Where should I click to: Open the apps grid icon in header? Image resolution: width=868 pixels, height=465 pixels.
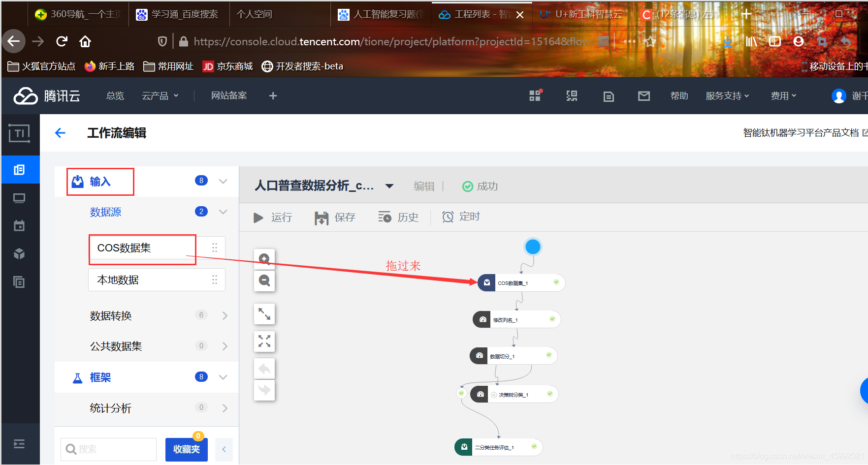tap(535, 95)
